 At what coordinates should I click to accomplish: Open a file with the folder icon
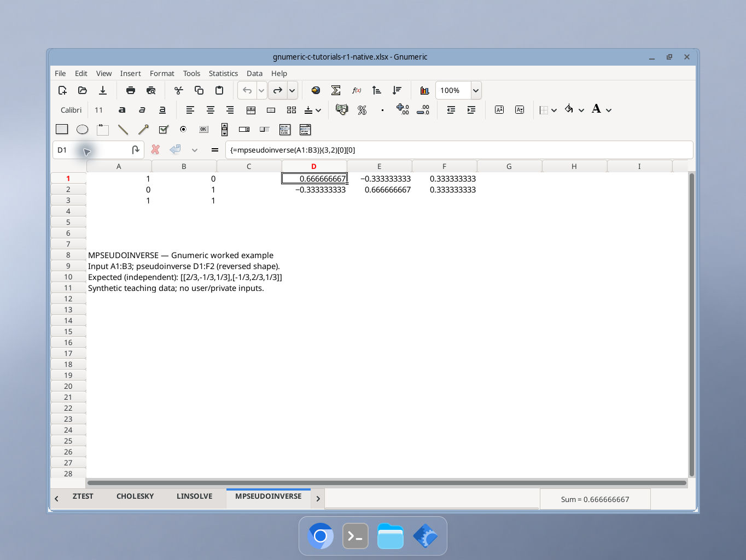83,90
